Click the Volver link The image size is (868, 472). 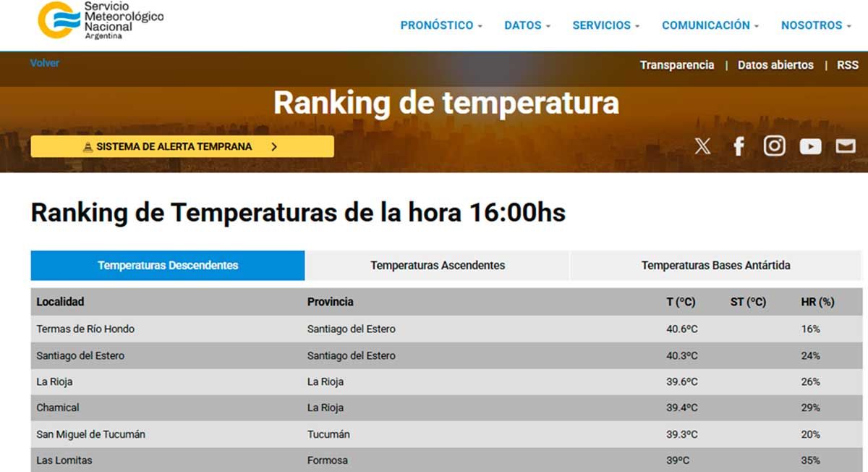(x=45, y=63)
